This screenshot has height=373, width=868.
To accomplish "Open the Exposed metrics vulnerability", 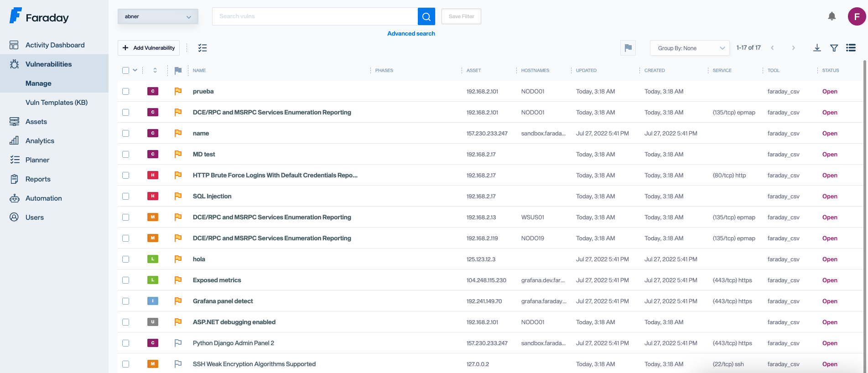I will [217, 280].
